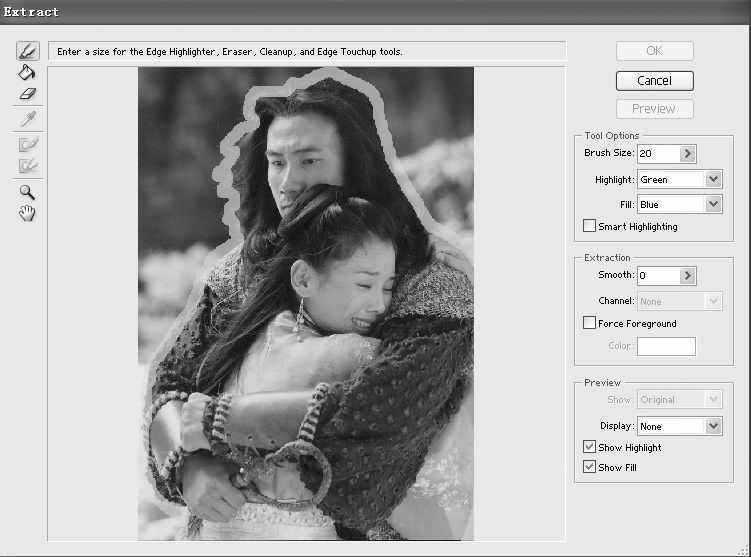Select the Edge Touchup tool
Image resolution: width=751 pixels, height=557 pixels.
pos(27,165)
